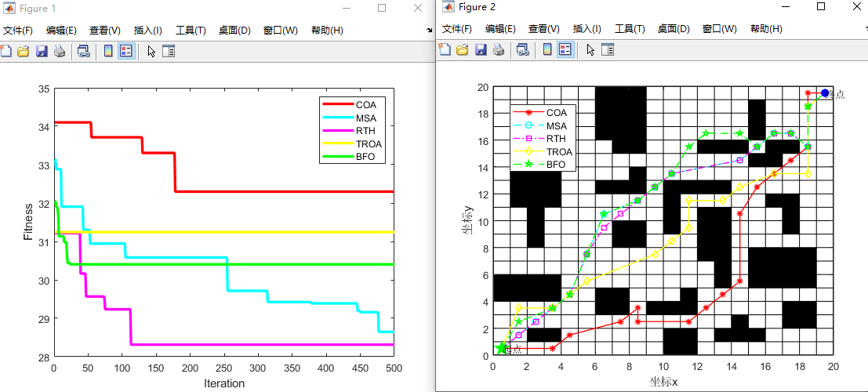
Task: Click magenta RTH line sample in Figure 1 legend
Action: 336,131
